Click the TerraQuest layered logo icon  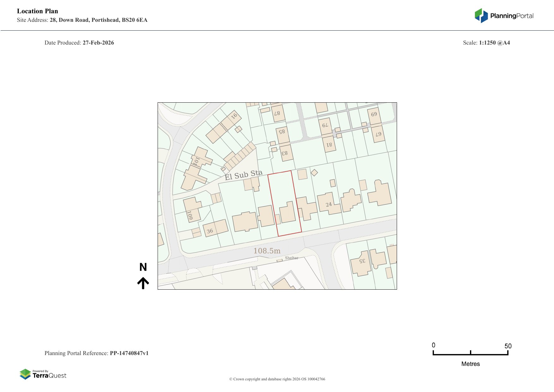point(25,374)
